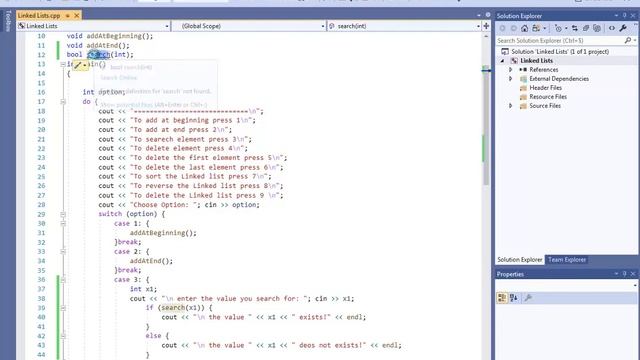The width and height of the screenshot is (640, 360).
Task: Click scroll up arrow of editor
Action: pyautogui.click(x=486, y=36)
